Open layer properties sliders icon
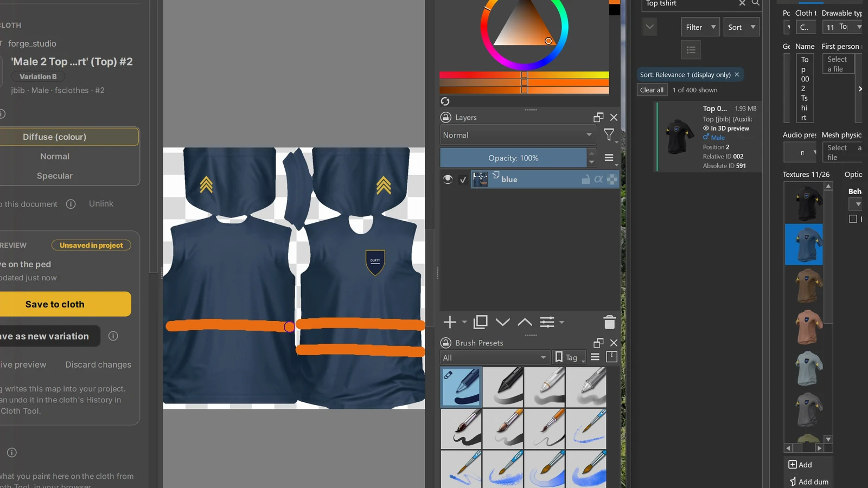 tap(547, 322)
